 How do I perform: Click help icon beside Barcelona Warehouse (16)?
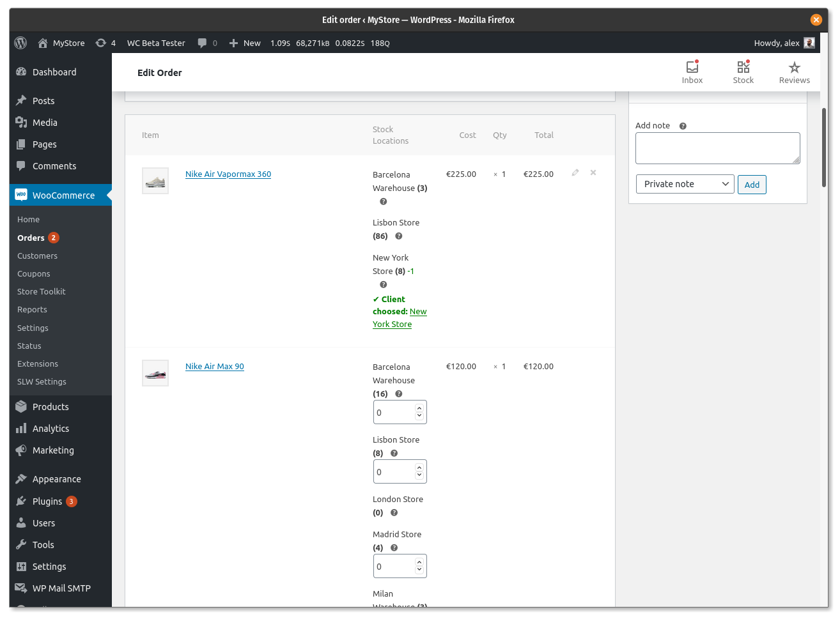tap(399, 394)
